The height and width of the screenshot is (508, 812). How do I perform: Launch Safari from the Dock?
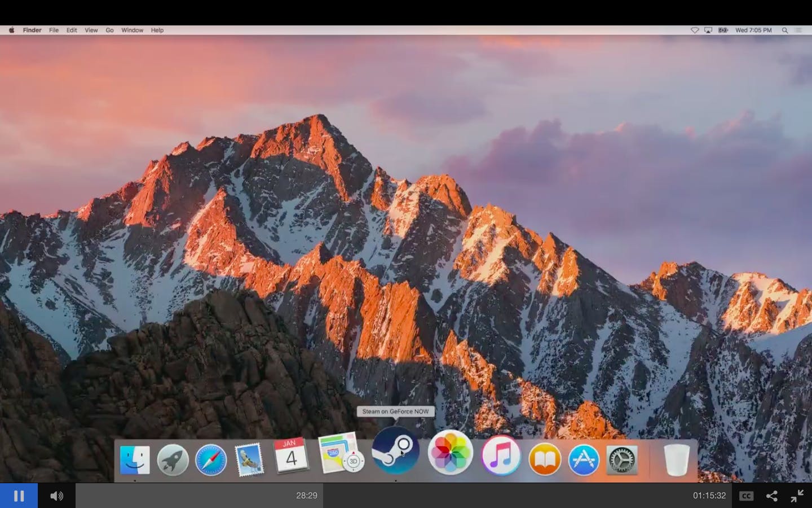point(211,459)
